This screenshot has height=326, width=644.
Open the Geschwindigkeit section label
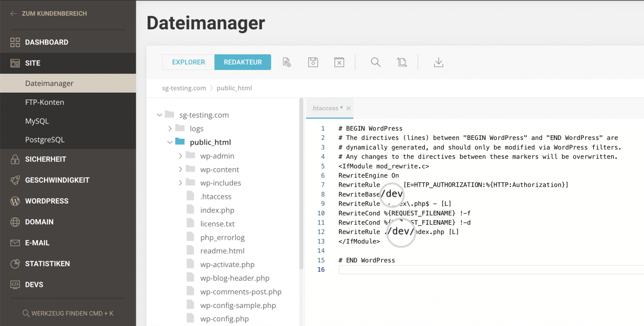pyautogui.click(x=57, y=180)
